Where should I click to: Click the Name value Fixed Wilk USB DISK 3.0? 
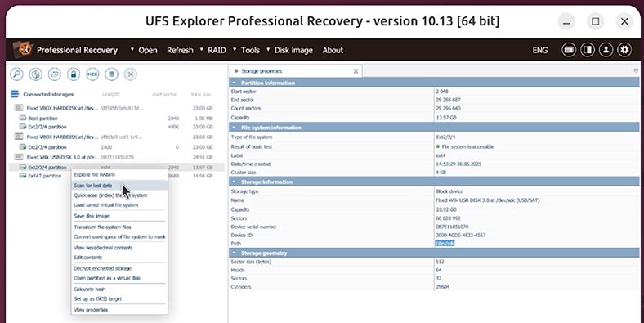click(488, 200)
